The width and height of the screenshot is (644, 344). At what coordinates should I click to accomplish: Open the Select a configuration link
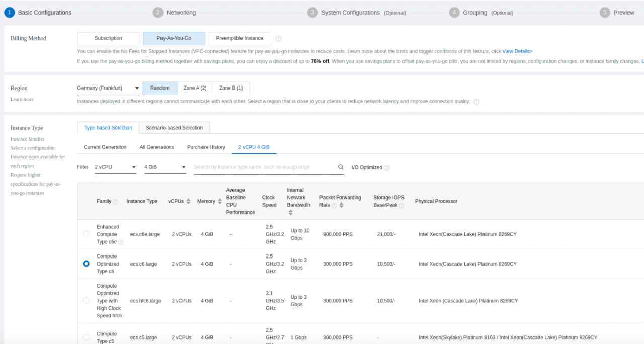32,148
